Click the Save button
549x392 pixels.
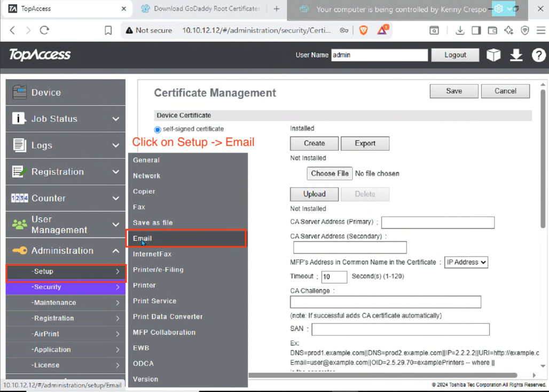(x=453, y=91)
